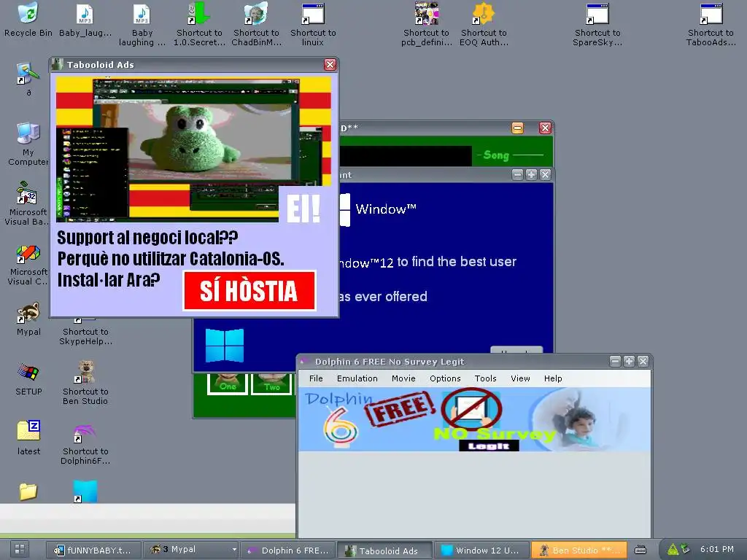Switch to Window 12 U... taskbar button

pos(481,550)
